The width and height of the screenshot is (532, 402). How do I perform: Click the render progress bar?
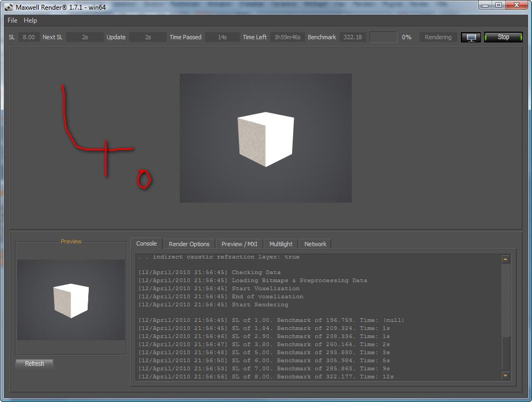point(384,37)
